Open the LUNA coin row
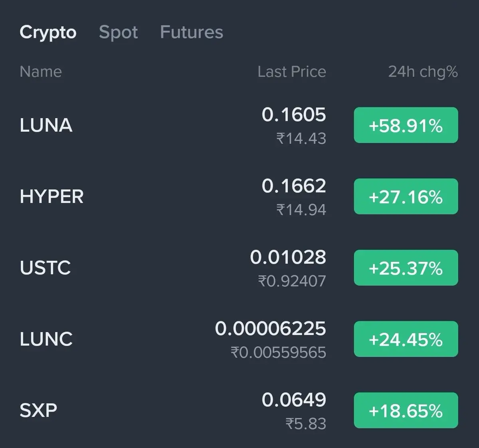This screenshot has height=448, width=479. click(x=239, y=125)
